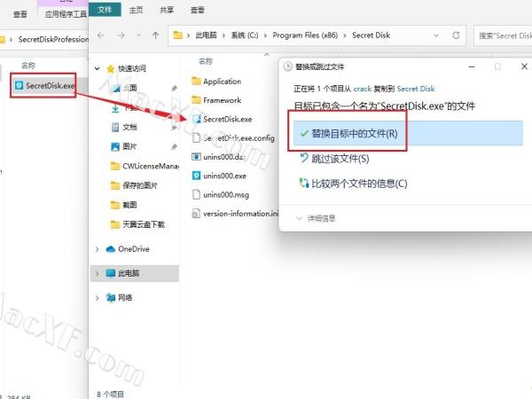Open 查看 tab in left background window
The width and height of the screenshot is (532, 399).
[20, 14]
